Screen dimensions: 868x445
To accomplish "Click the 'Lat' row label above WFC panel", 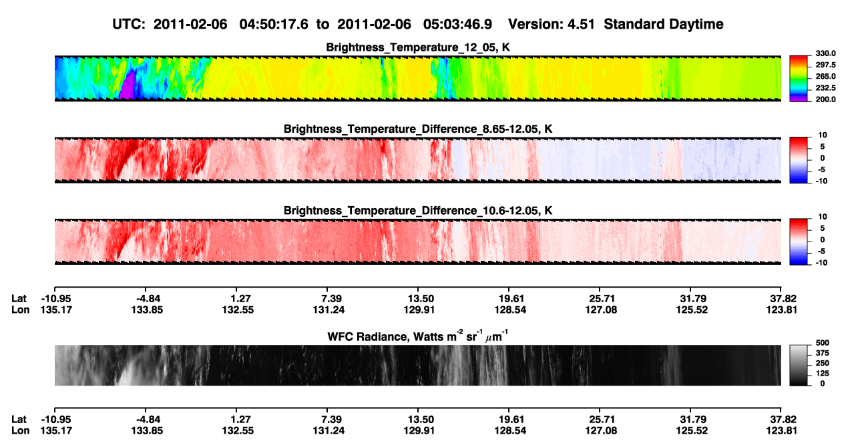I will click(19, 298).
